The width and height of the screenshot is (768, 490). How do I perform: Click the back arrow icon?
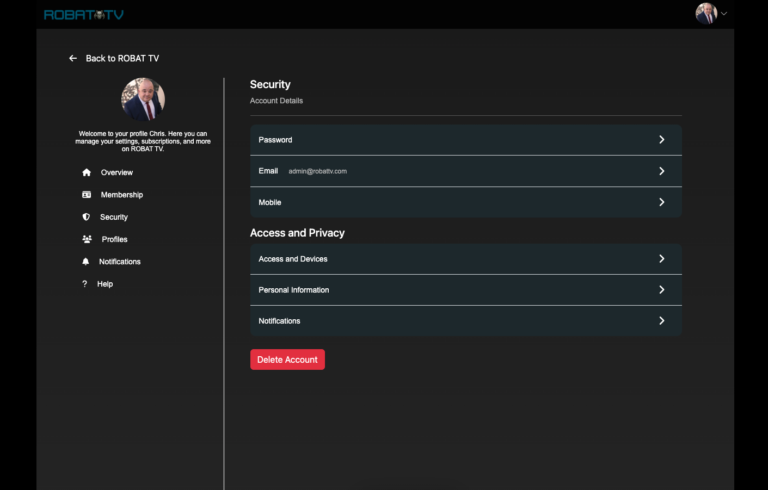pos(73,58)
